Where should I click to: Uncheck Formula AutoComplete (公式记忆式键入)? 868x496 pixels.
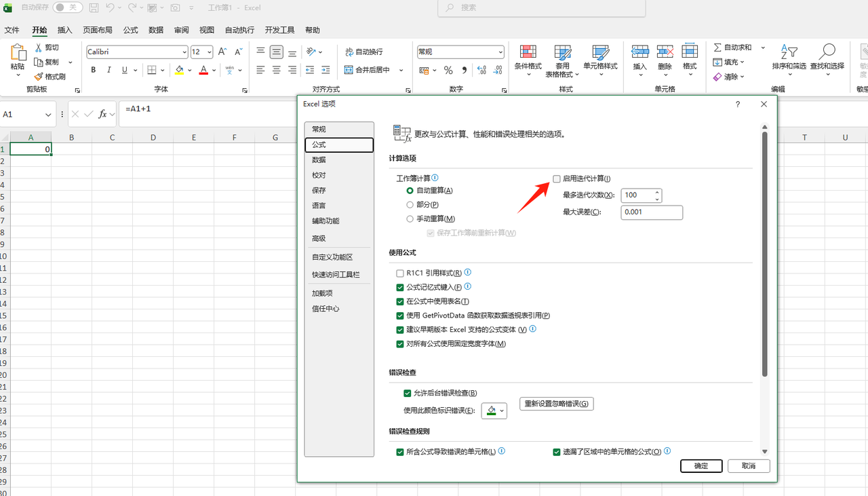coord(400,288)
